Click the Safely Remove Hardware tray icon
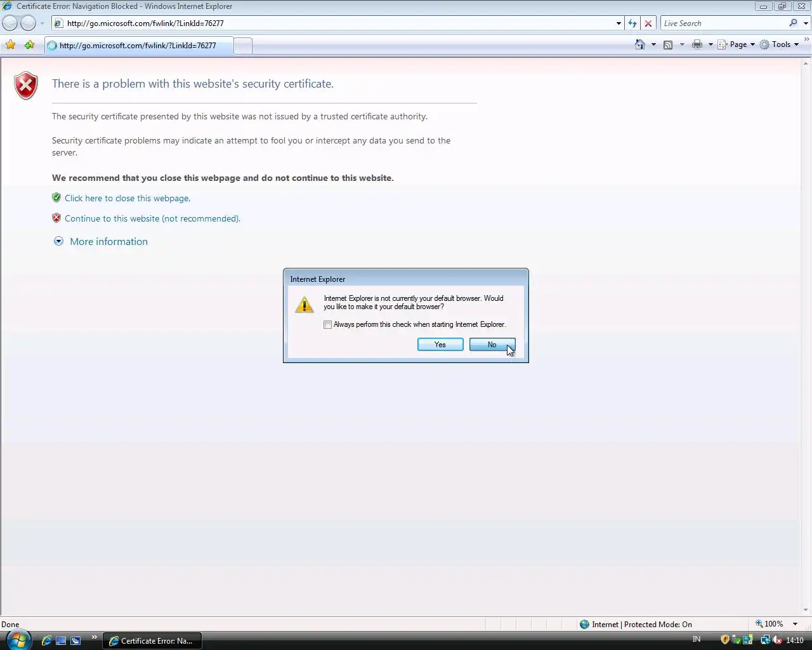The image size is (812, 650). [736, 640]
